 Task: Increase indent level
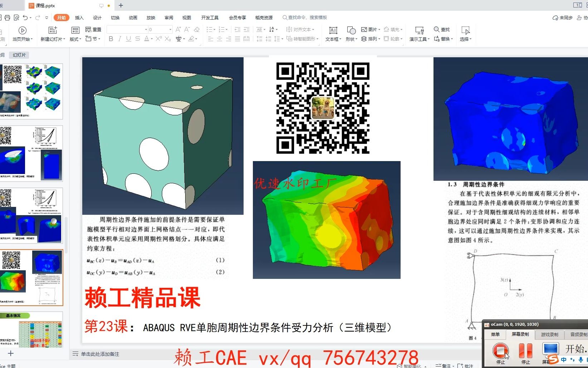246,29
